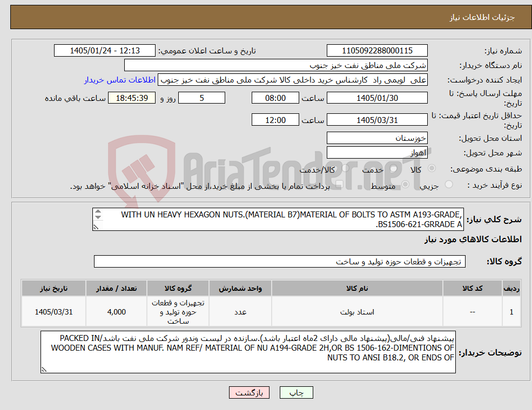Image resolution: width=532 pixels, height=410 pixels.
Task: Click the request creator field علی لویمی راد
Action: tap(292, 80)
